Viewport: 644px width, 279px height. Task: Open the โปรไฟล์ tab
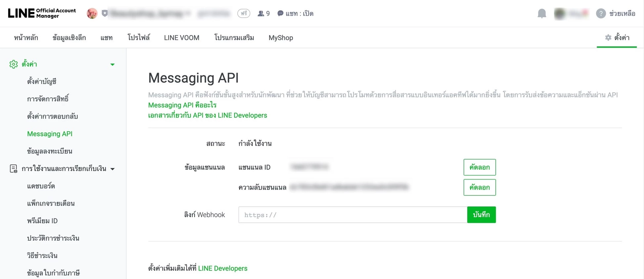(x=138, y=37)
